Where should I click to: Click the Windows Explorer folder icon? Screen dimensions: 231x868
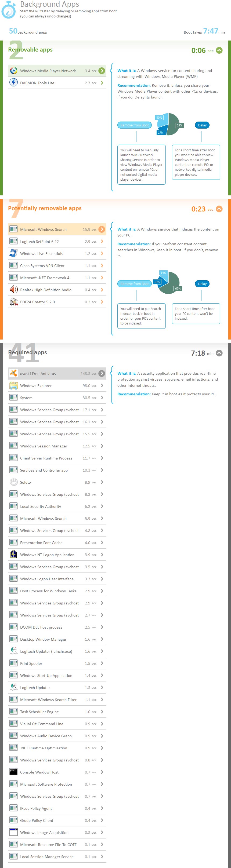pyautogui.click(x=13, y=385)
